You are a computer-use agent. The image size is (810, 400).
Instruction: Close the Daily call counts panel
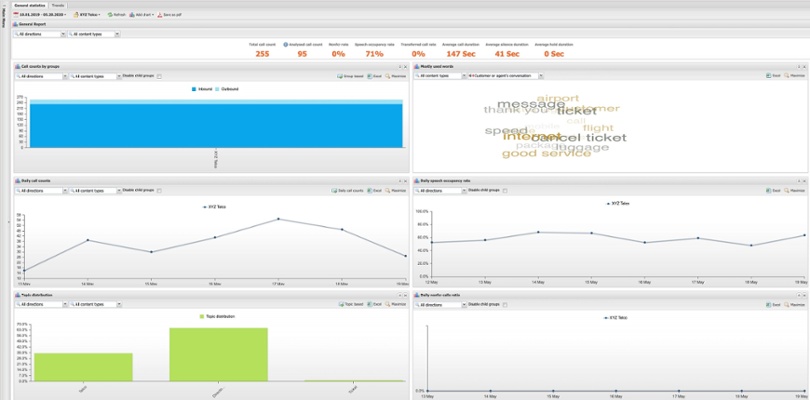(406, 181)
